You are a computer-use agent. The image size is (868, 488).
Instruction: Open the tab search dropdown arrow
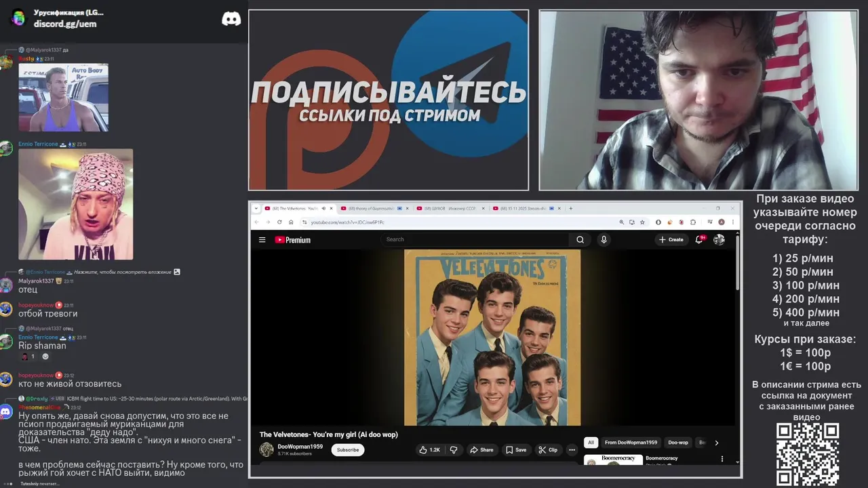(256, 208)
